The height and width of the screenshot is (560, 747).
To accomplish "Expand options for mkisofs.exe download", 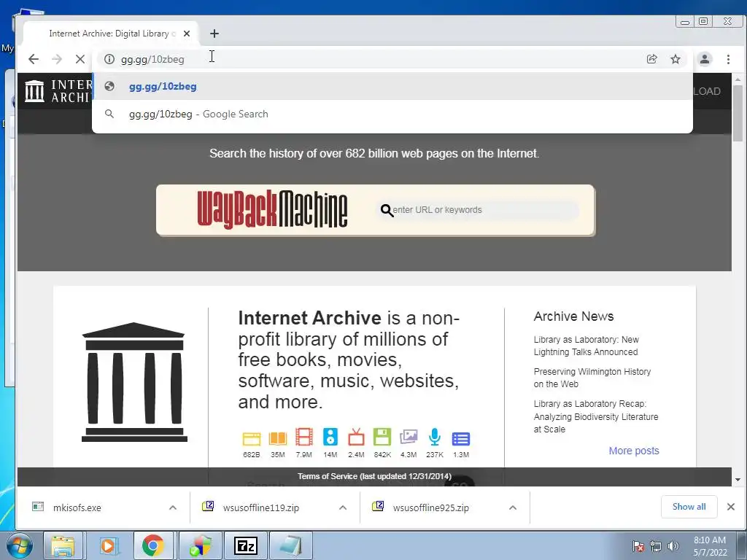I will click(x=173, y=507).
